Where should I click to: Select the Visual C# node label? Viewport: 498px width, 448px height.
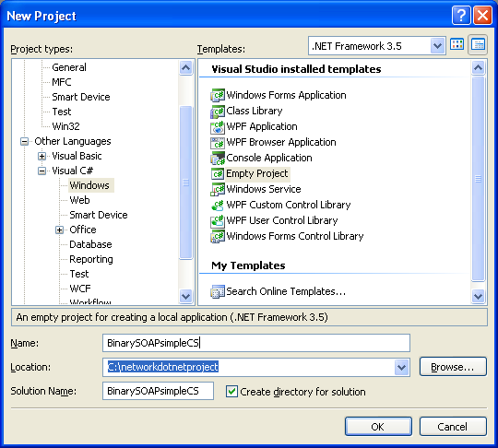click(x=73, y=171)
